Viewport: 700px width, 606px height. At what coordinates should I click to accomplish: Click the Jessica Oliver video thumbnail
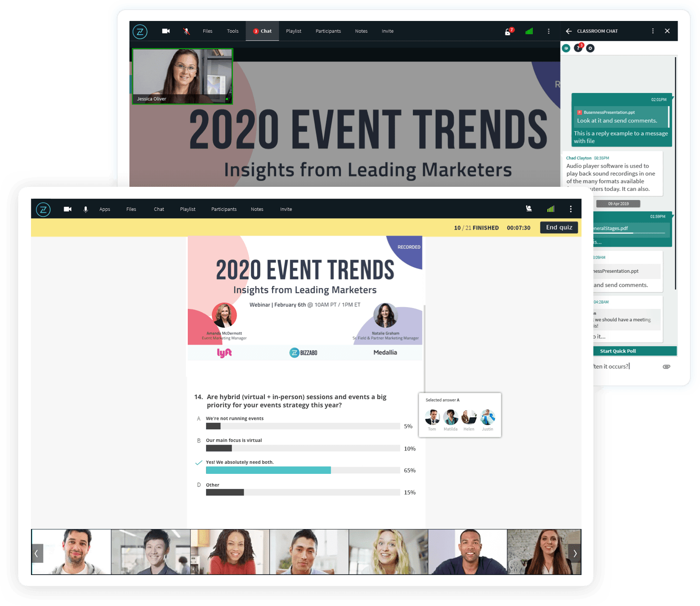click(x=182, y=76)
